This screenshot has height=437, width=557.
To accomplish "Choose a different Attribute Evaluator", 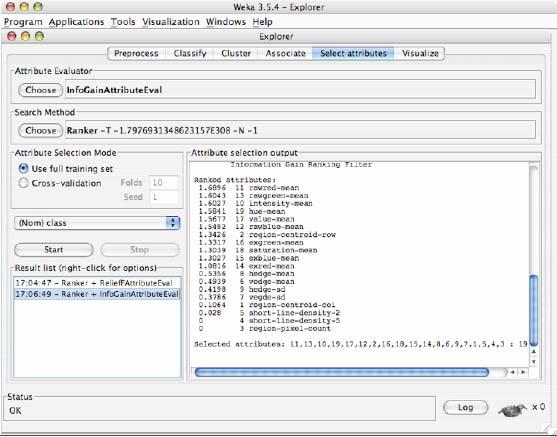I will click(40, 90).
